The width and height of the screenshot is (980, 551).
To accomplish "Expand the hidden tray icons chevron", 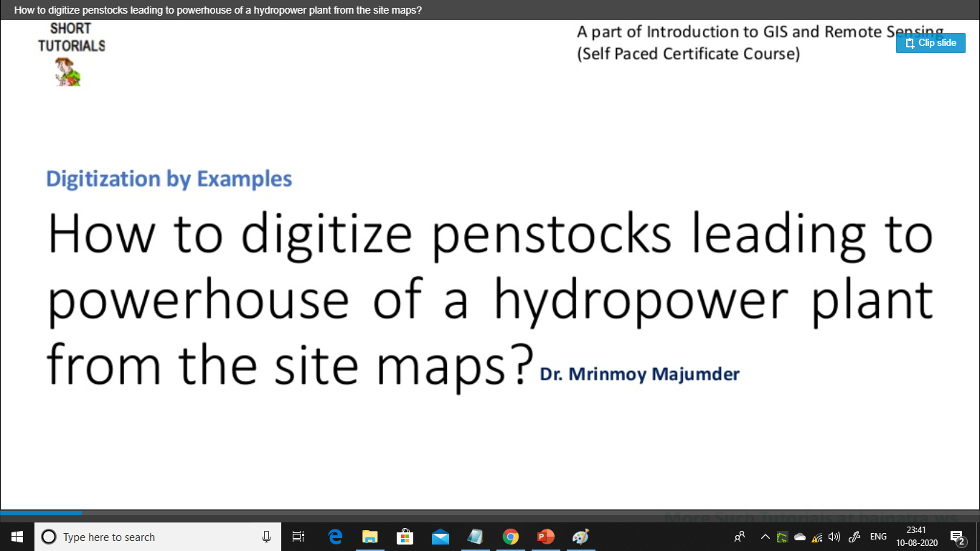I will coord(765,537).
